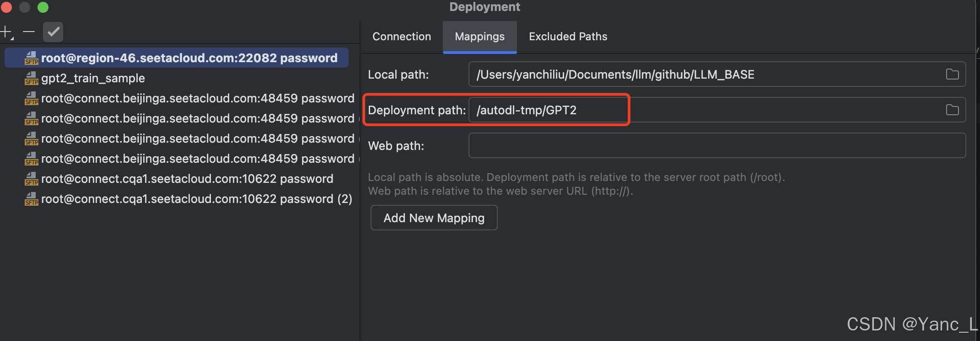Open the Connection tab
Screen dimensions: 980x341
pyautogui.click(x=402, y=37)
